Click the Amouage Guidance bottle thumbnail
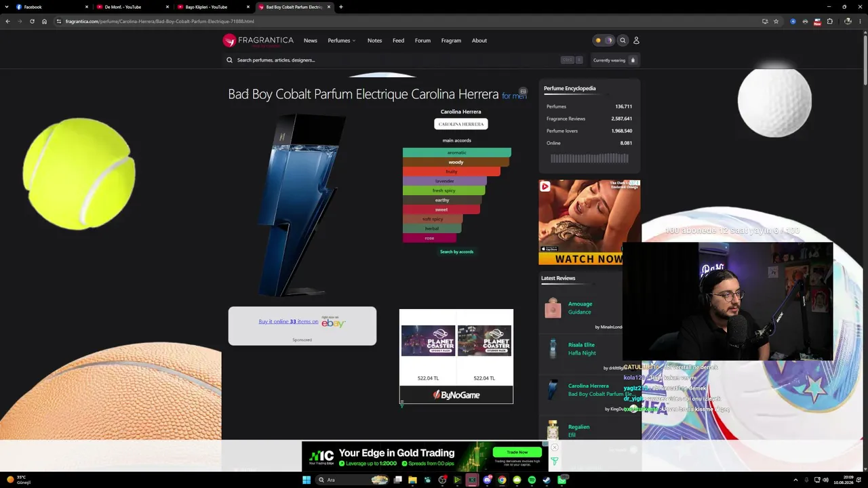The width and height of the screenshot is (868, 488). 553,308
